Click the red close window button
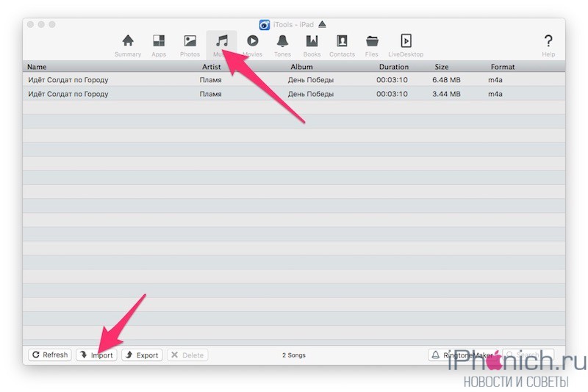This screenshot has height=392, width=588. (x=31, y=24)
